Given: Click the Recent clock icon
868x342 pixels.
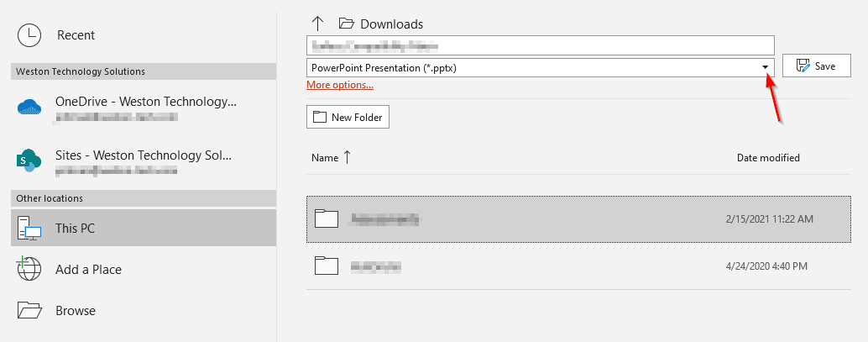Looking at the screenshot, I should (x=29, y=35).
